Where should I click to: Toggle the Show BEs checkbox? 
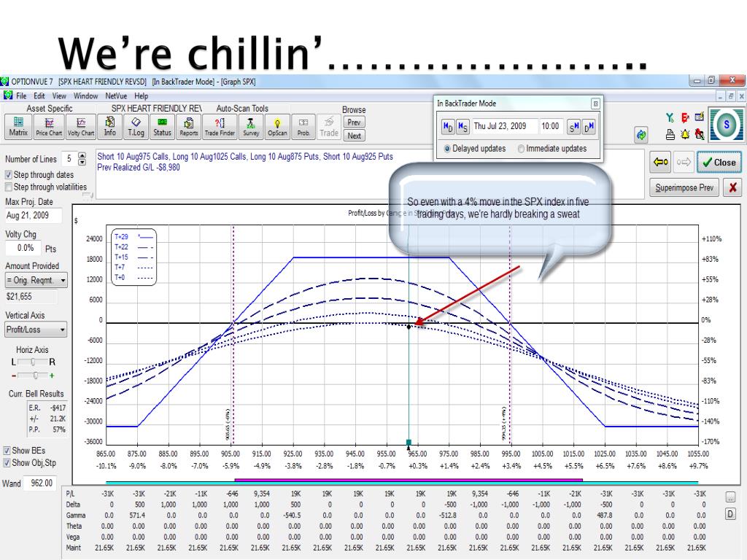pos(7,451)
